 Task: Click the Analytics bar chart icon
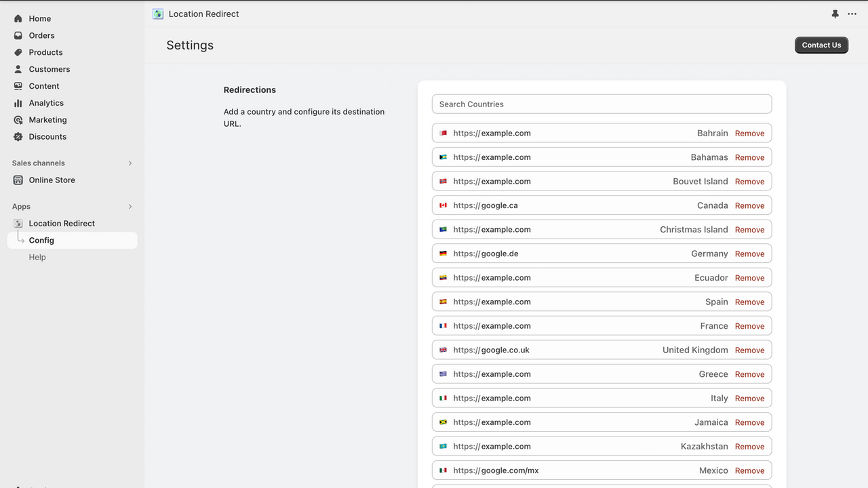click(18, 103)
